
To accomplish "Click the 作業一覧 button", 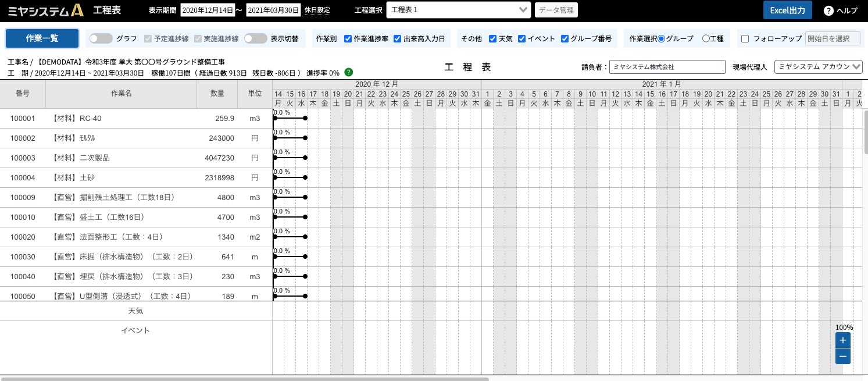I will click(x=42, y=38).
